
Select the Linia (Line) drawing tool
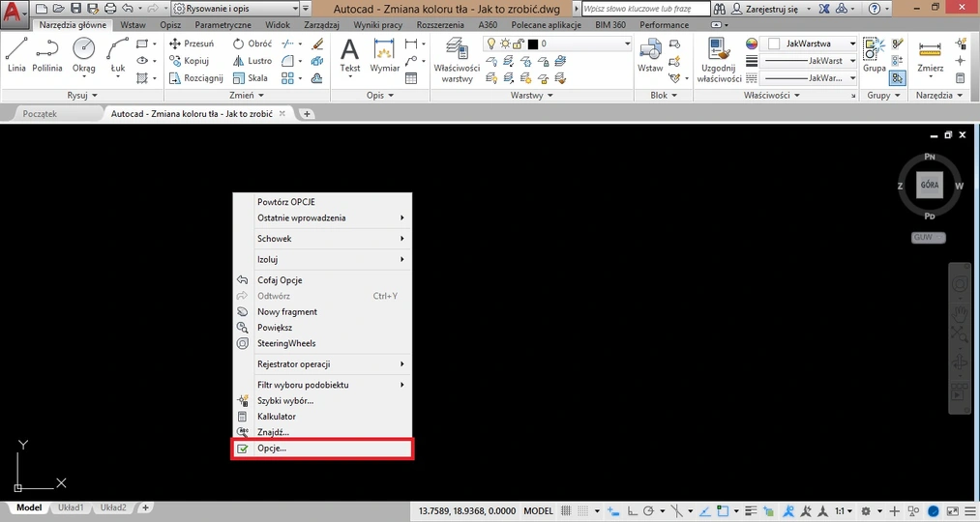(16, 54)
